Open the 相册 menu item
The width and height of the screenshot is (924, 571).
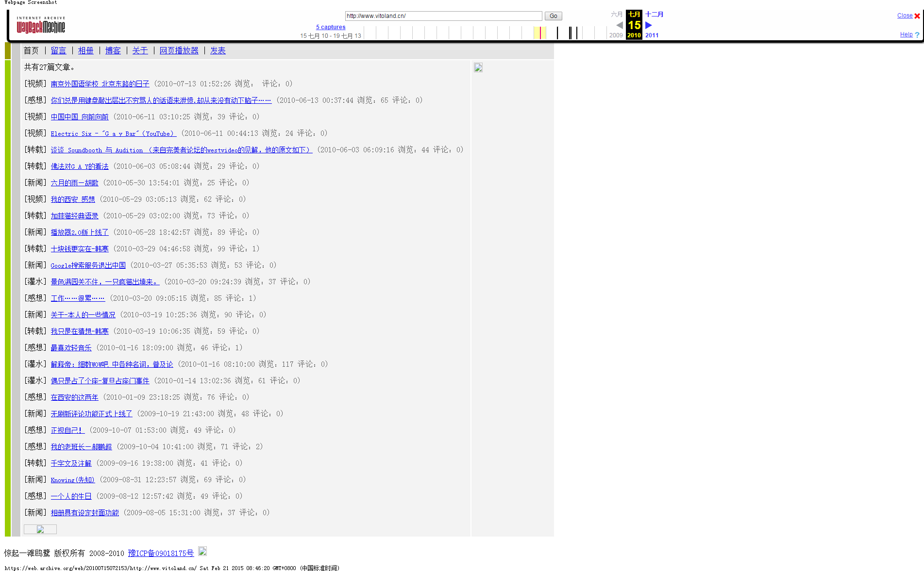85,50
